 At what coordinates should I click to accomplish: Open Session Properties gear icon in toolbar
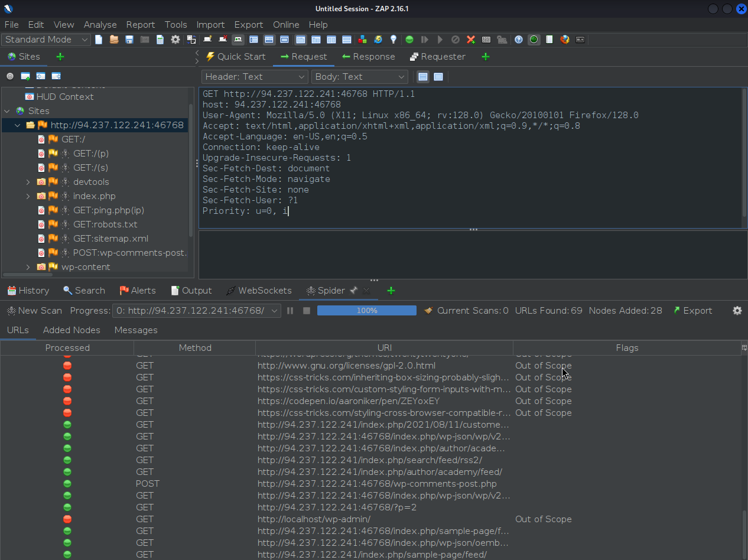175,40
